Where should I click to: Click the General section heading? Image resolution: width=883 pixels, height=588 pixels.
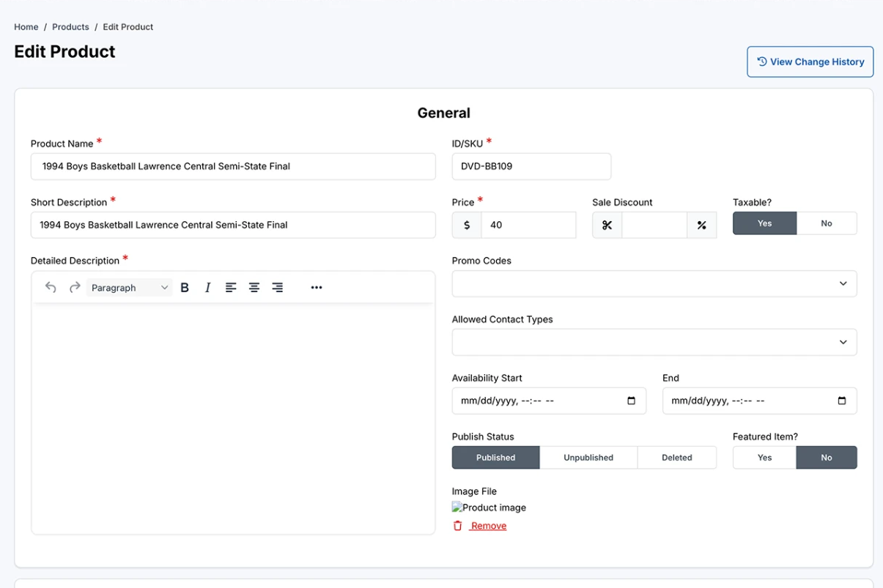(x=443, y=113)
